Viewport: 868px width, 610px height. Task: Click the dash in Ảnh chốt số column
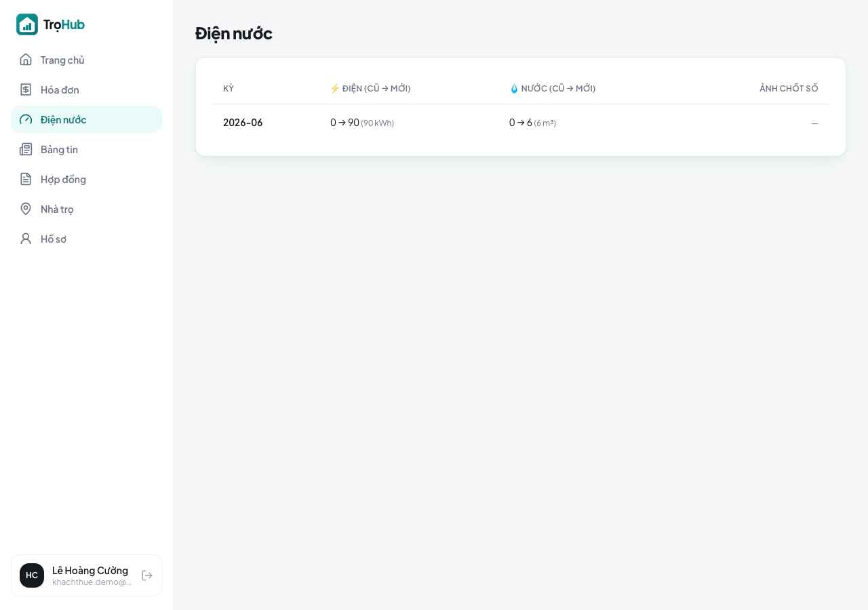(x=814, y=123)
